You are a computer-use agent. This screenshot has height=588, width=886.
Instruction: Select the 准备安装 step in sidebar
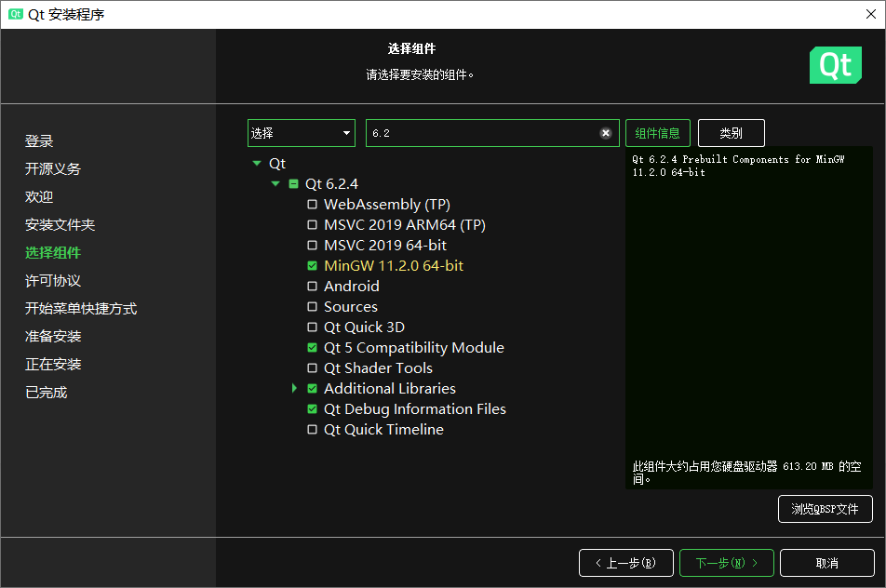53,337
